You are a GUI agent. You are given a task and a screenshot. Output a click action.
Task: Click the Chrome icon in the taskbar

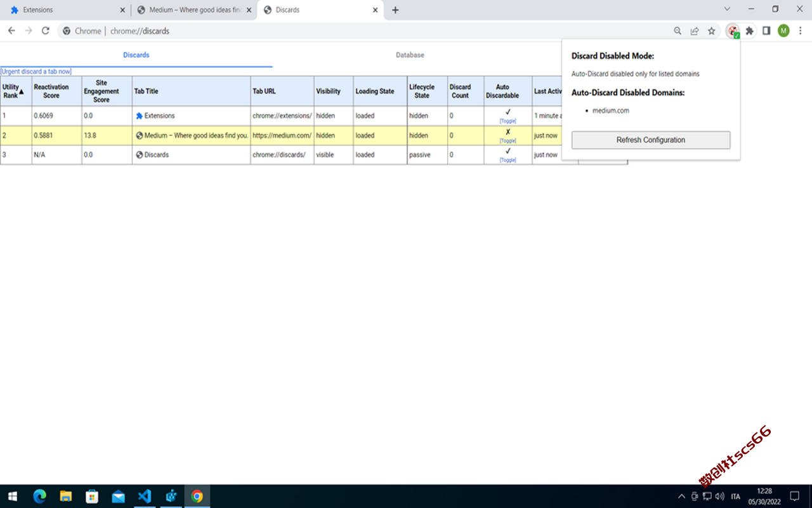pos(197,497)
